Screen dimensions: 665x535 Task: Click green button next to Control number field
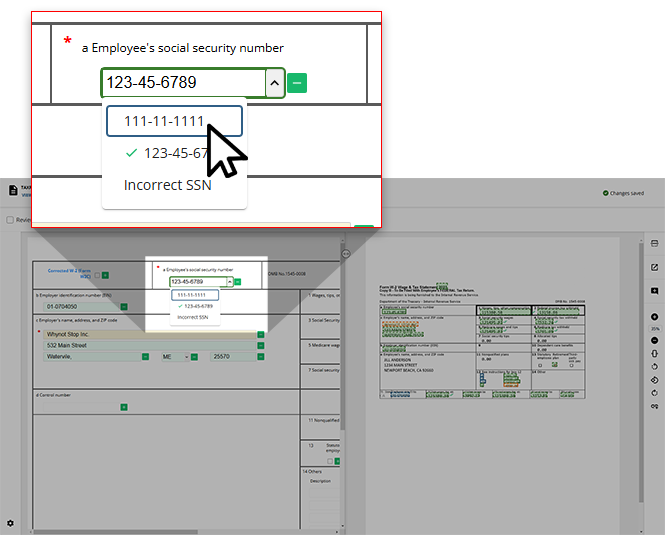[124, 407]
